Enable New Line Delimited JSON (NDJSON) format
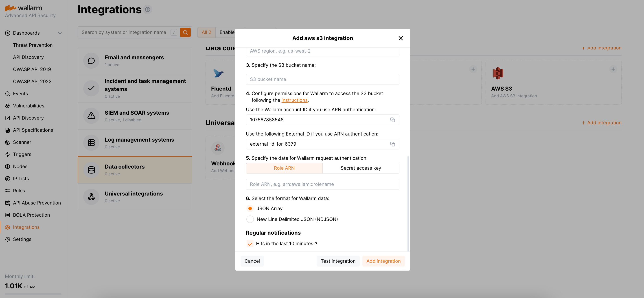Viewport: 644px width, 298px height. click(250, 219)
